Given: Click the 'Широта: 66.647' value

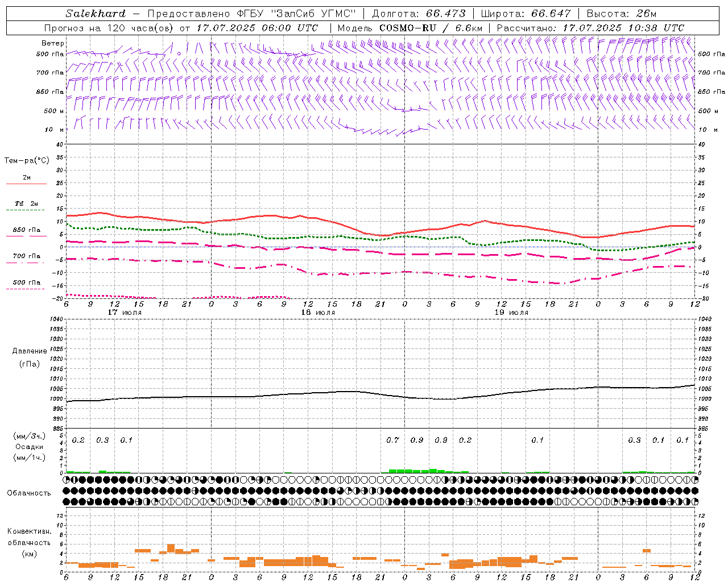Looking at the screenshot, I should click(x=526, y=14).
